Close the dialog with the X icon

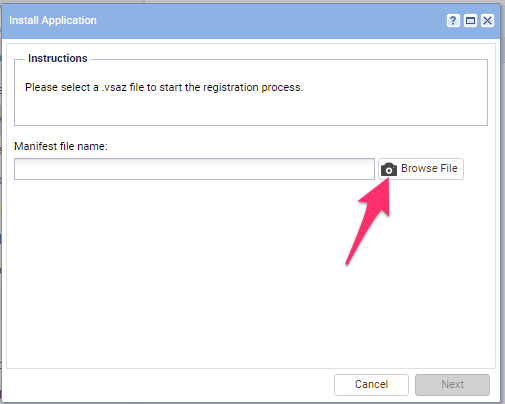pyautogui.click(x=487, y=21)
